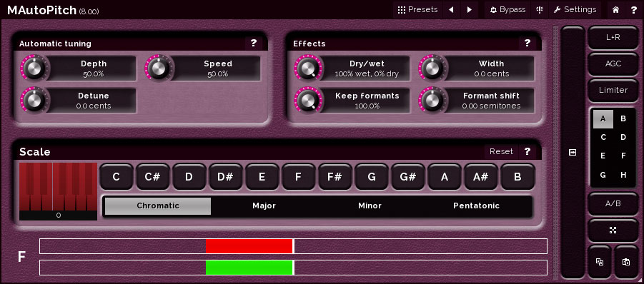Toggle note A# in the scale
Viewport: 644px width, 284px height.
click(480, 177)
